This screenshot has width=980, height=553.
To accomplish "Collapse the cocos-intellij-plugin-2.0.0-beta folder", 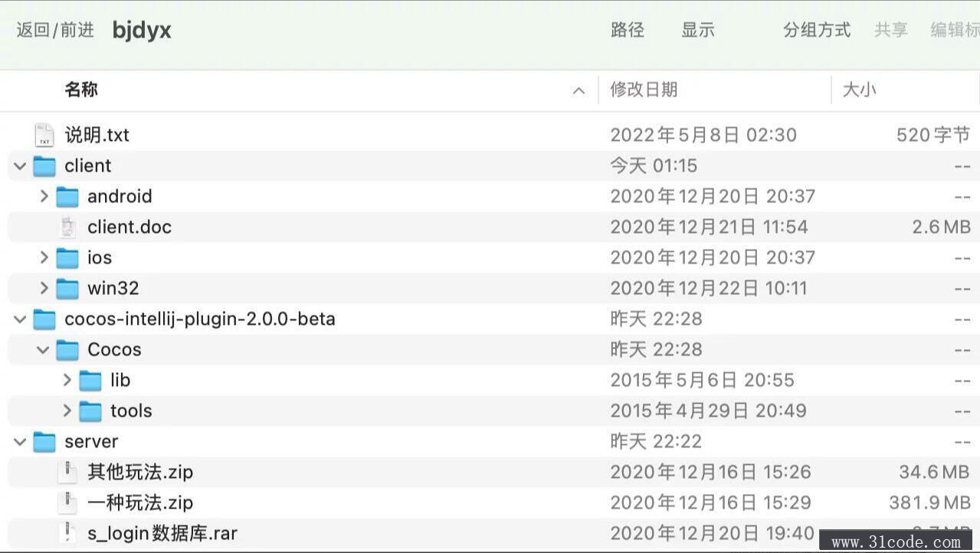I will tap(20, 319).
